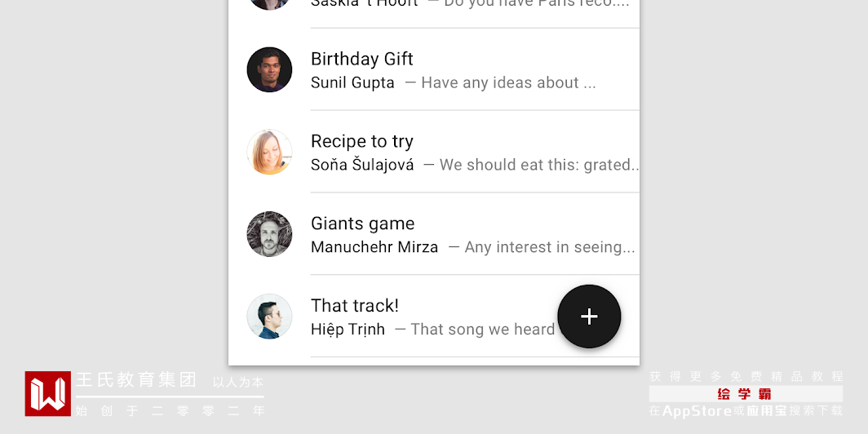Open Sunil Gupta's avatar photo
Viewport: 868px width, 434px height.
tap(269, 70)
